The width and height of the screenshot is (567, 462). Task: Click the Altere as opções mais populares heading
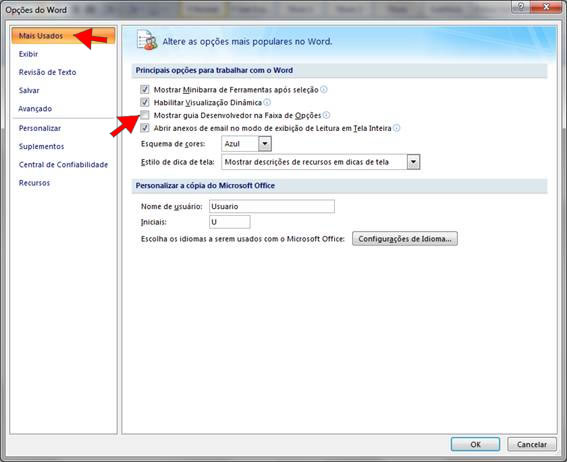pos(247,42)
